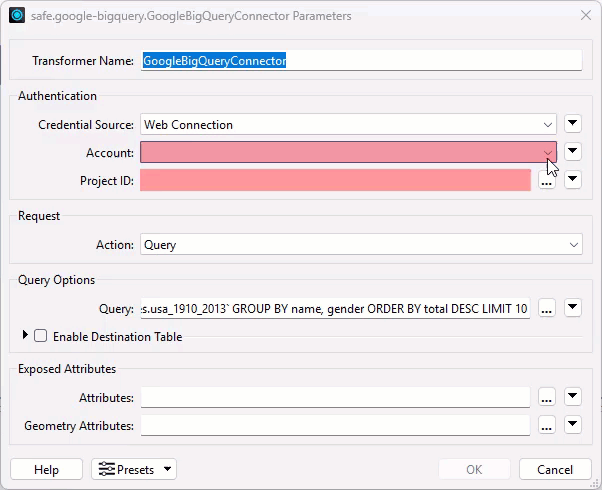Click the OK button
Image resolution: width=602 pixels, height=490 pixels.
tap(474, 469)
